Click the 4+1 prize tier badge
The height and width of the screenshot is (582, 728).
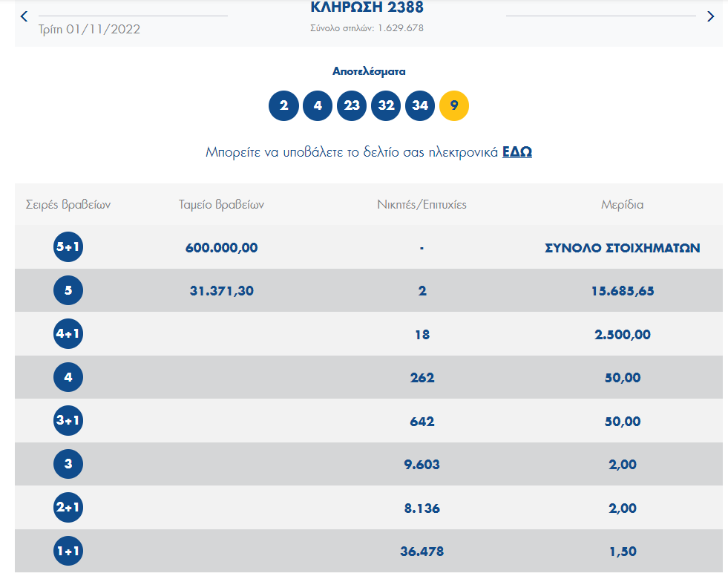point(68,333)
